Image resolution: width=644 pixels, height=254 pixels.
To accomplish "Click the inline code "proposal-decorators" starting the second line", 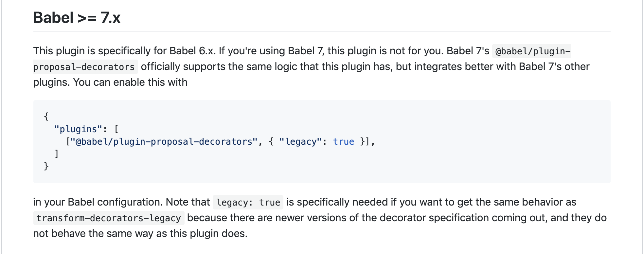I will point(84,67).
